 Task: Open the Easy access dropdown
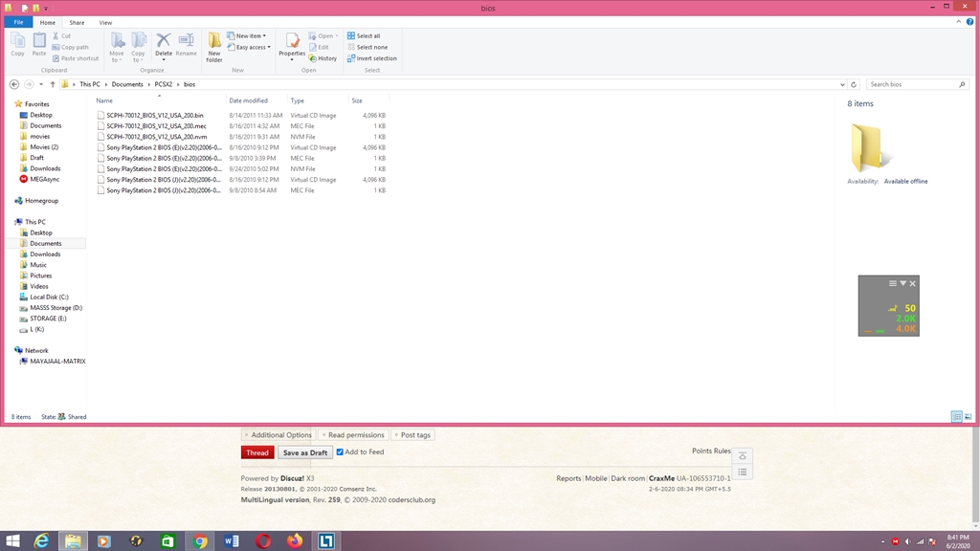point(249,47)
